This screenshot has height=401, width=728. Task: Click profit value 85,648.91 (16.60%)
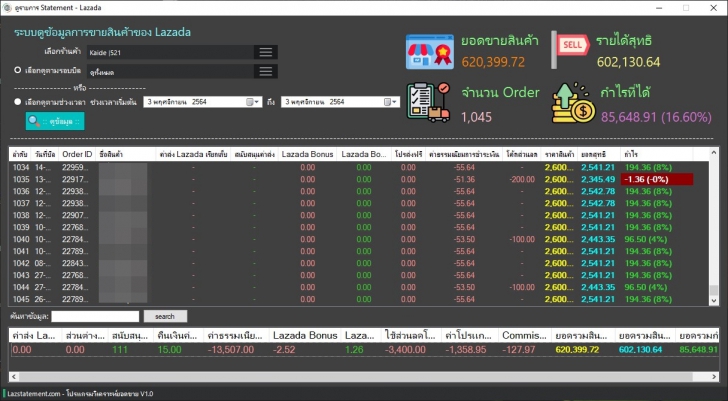click(x=656, y=117)
